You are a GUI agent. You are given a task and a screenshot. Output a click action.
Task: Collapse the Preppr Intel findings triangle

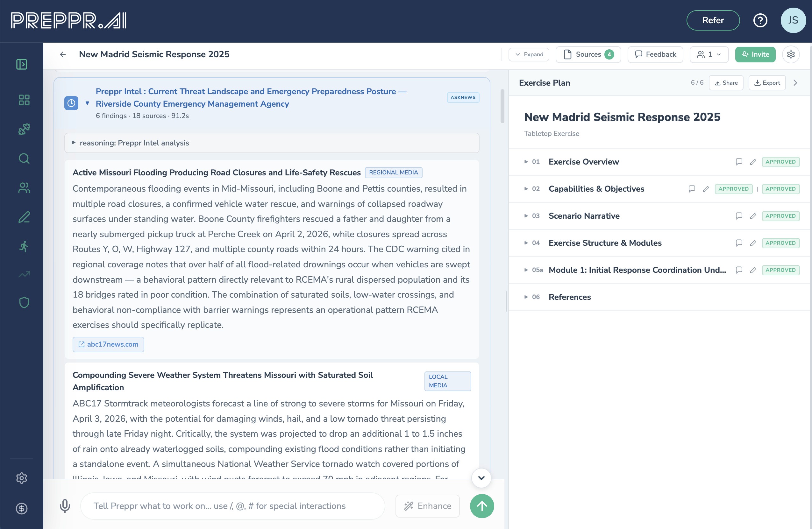coord(87,103)
